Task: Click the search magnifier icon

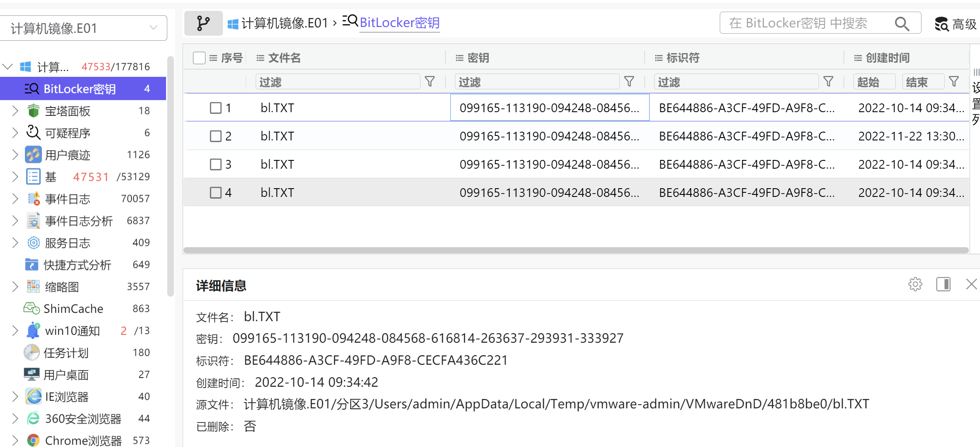Action: pos(902,24)
